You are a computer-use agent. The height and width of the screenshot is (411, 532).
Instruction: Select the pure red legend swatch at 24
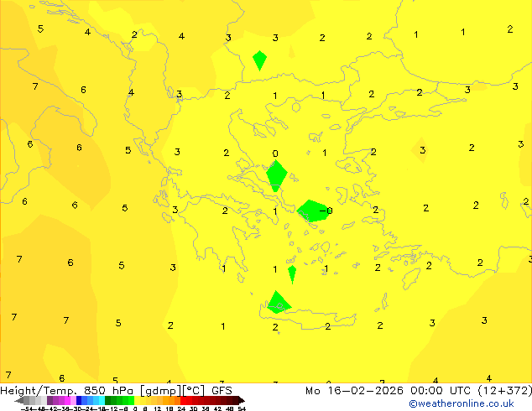[183, 400]
